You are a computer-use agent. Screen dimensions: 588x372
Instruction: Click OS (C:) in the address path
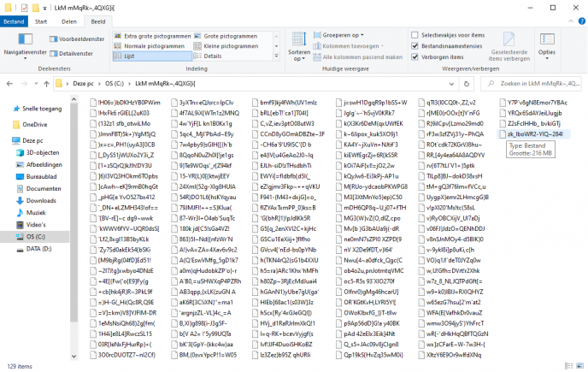tap(115, 84)
